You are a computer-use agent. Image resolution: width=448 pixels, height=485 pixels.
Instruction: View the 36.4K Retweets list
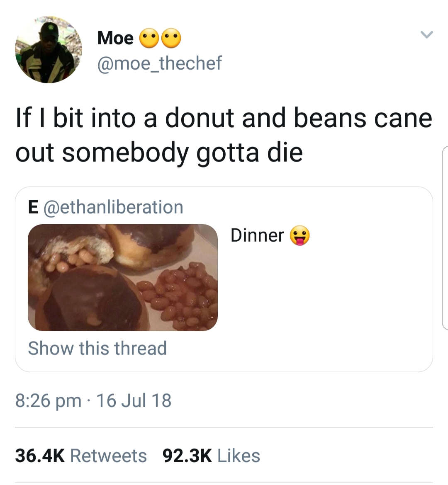pyautogui.click(x=81, y=456)
